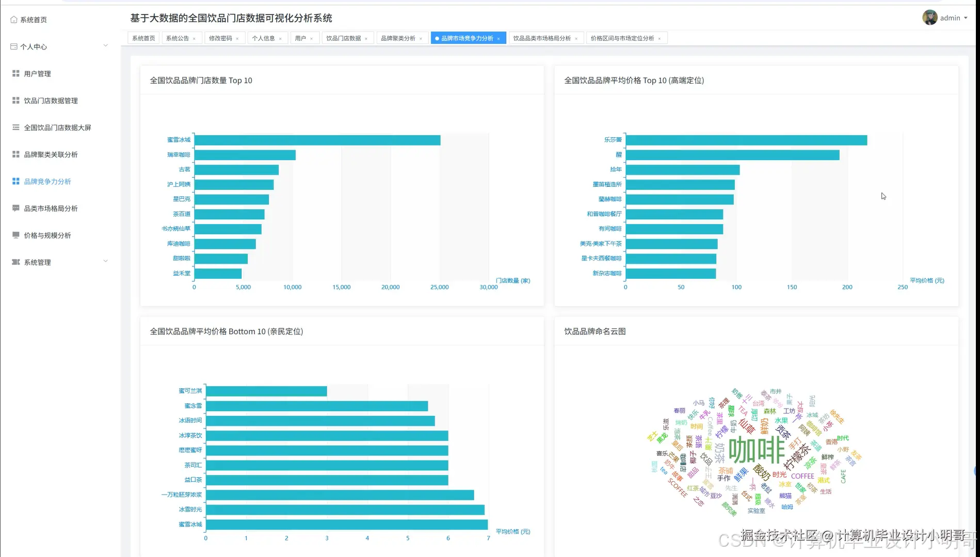
Task: Close the 价格区间与市场定位分析 tab
Action: [x=659, y=39]
